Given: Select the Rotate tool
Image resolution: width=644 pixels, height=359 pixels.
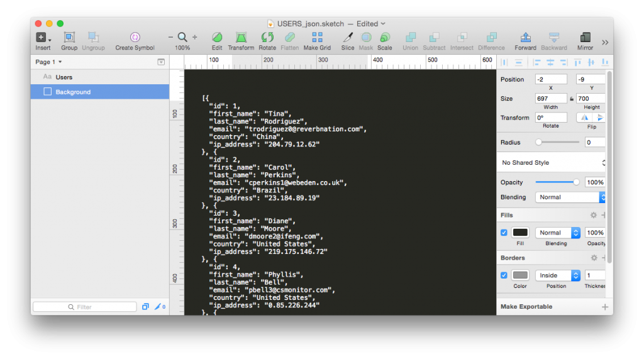Looking at the screenshot, I should (267, 37).
